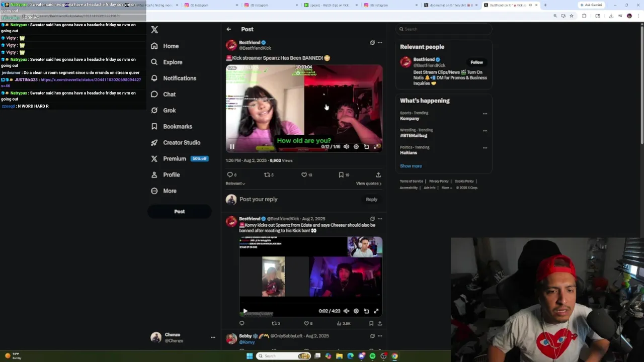Image resolution: width=644 pixels, height=362 pixels.
Task: Expand the Relevant replies sort dropdown
Action: pos(235,184)
